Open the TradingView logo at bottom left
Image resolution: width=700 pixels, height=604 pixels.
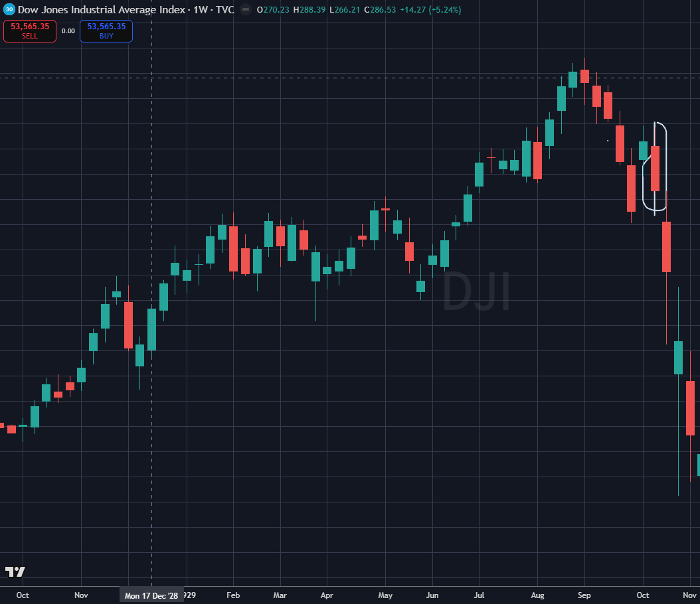tap(15, 571)
